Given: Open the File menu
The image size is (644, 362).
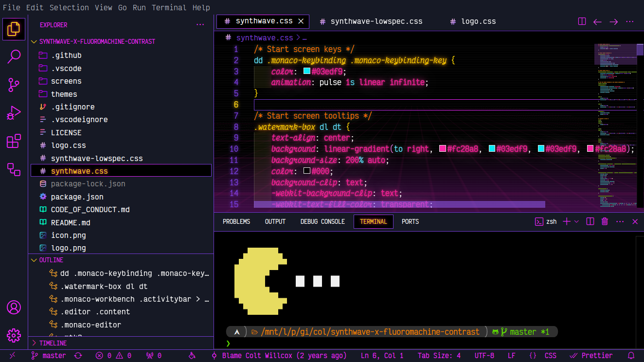Looking at the screenshot, I should click(x=12, y=7).
